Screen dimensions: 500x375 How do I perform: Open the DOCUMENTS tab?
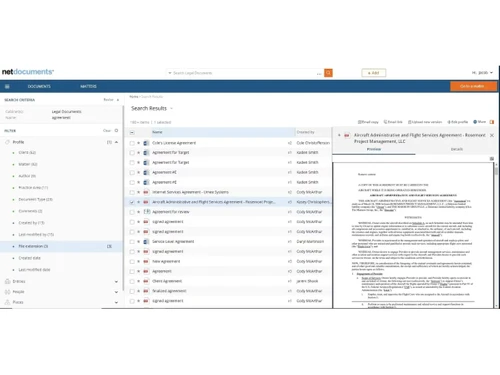point(39,86)
